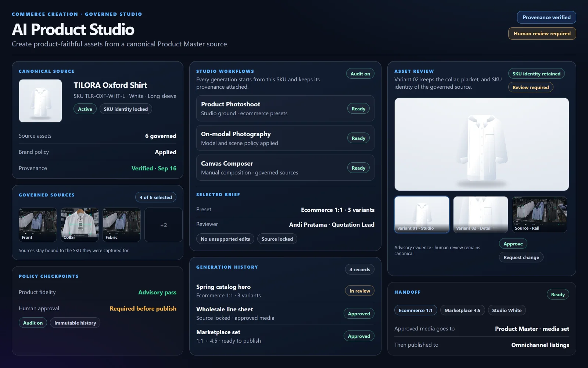This screenshot has width=588, height=368.
Task: Click the SKU identity retained badge
Action: pyautogui.click(x=537, y=74)
